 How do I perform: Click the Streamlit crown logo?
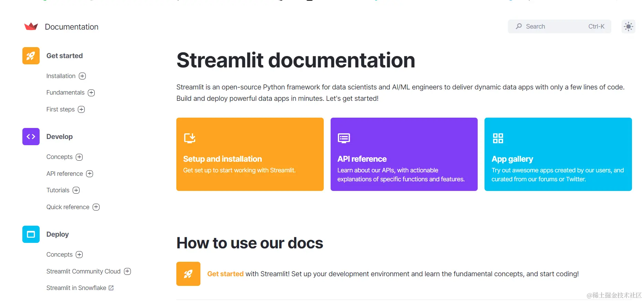coord(31,26)
